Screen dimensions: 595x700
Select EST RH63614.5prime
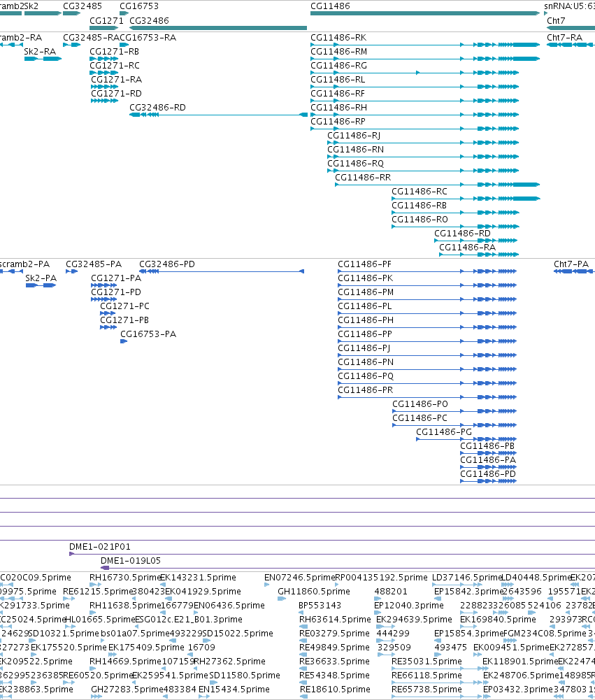click(335, 620)
